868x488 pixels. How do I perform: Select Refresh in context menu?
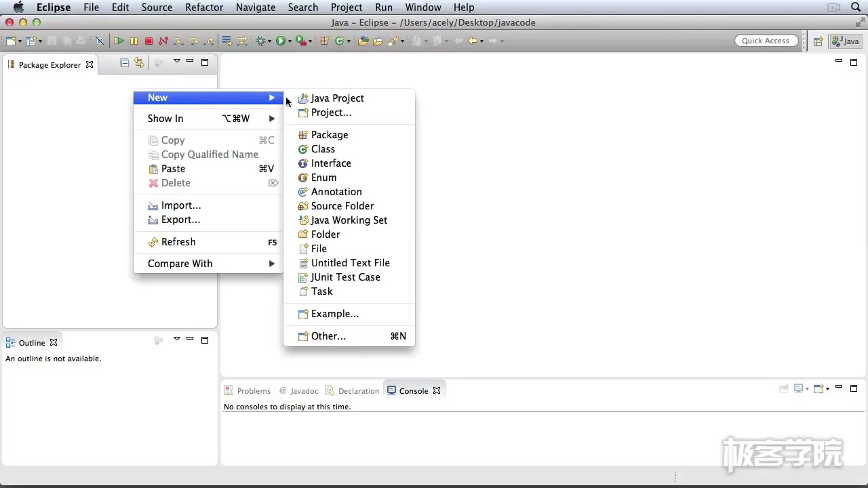tap(208, 241)
